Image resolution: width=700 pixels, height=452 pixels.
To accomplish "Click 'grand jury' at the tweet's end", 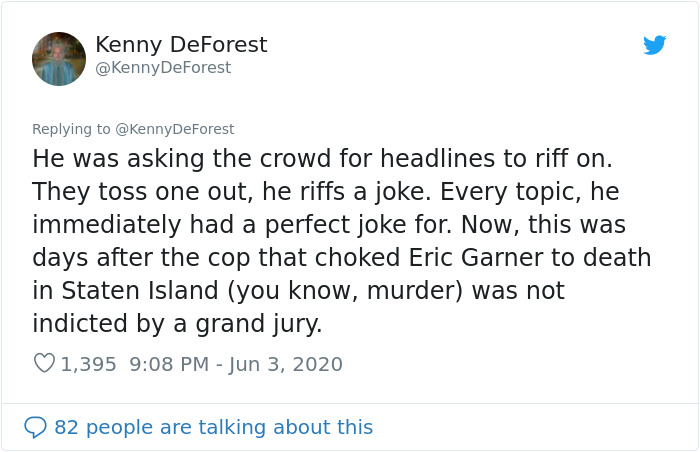I will [258, 324].
